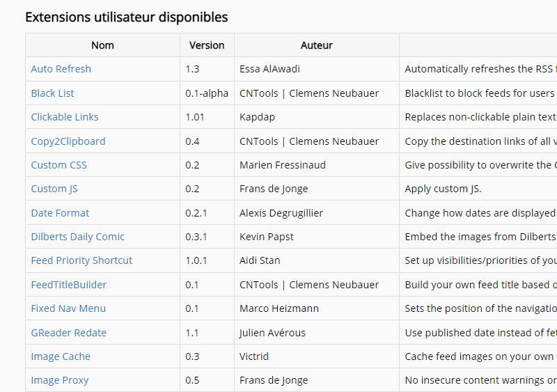Image resolution: width=557 pixels, height=392 pixels.
Task: Click the Nom column header
Action: (102, 45)
